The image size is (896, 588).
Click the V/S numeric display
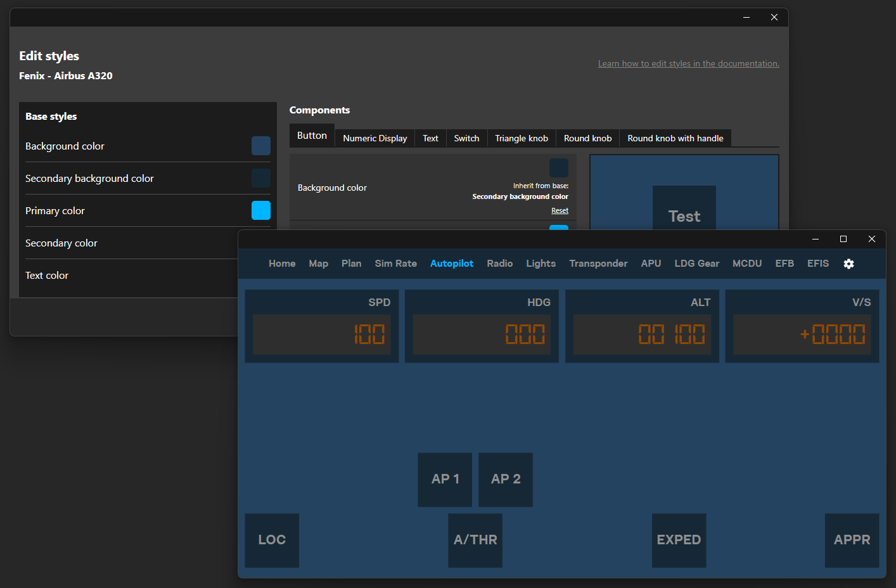802,335
